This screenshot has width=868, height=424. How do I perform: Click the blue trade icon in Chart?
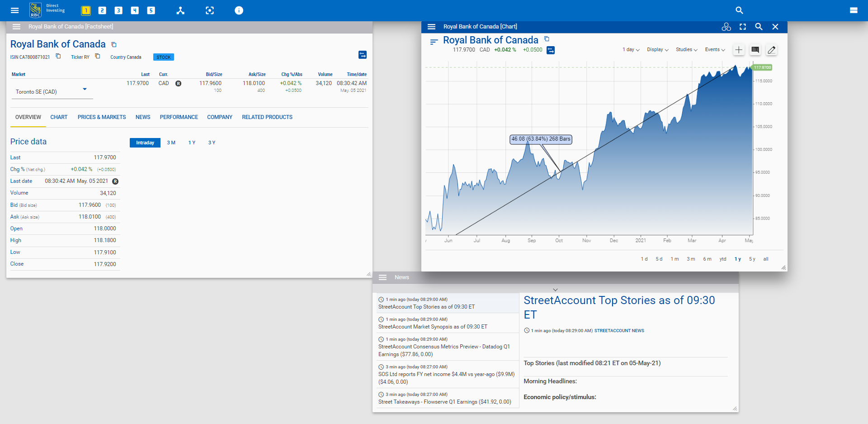coord(551,50)
